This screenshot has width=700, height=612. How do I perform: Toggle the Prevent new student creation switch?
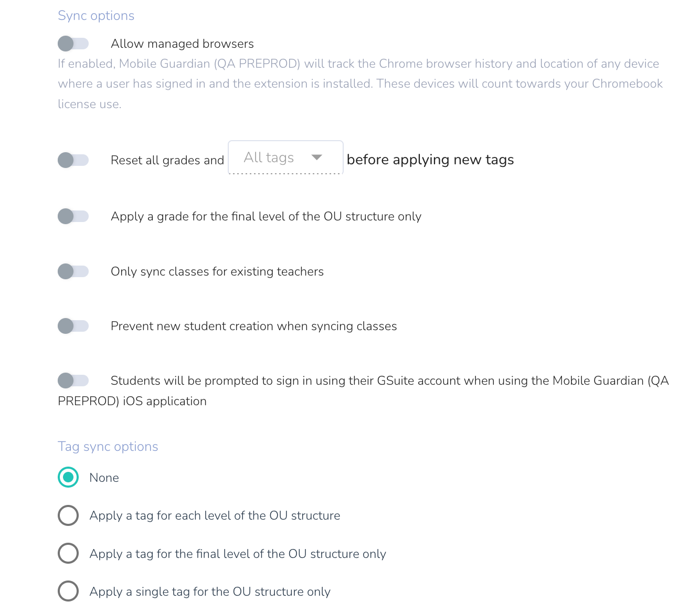click(73, 326)
